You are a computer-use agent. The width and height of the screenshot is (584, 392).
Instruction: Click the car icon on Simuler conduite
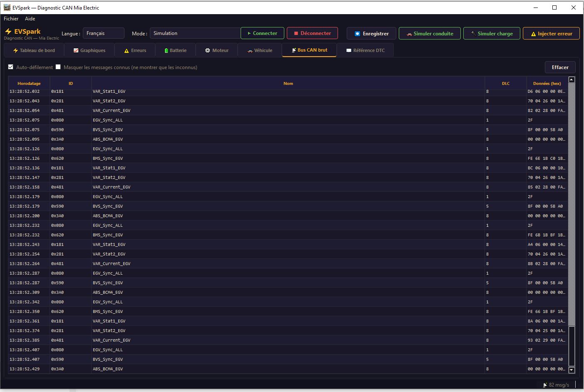pyautogui.click(x=409, y=34)
